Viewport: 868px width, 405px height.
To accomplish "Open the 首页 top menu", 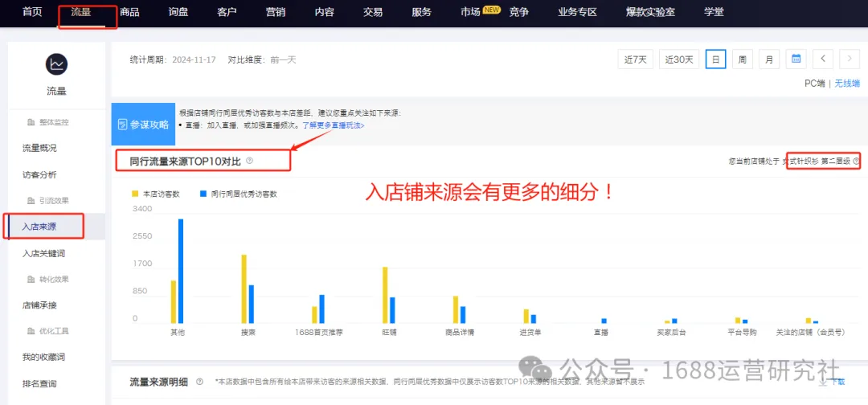I will coord(32,11).
